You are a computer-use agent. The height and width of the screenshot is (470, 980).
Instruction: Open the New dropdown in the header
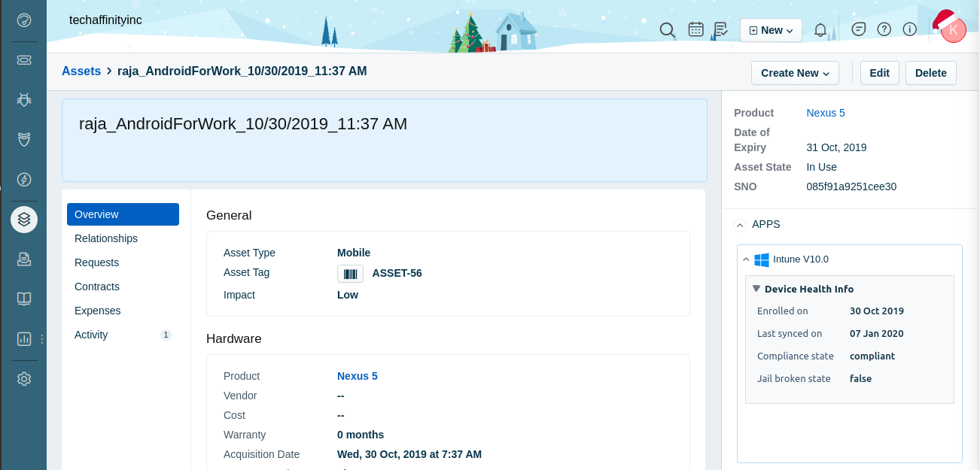(770, 30)
